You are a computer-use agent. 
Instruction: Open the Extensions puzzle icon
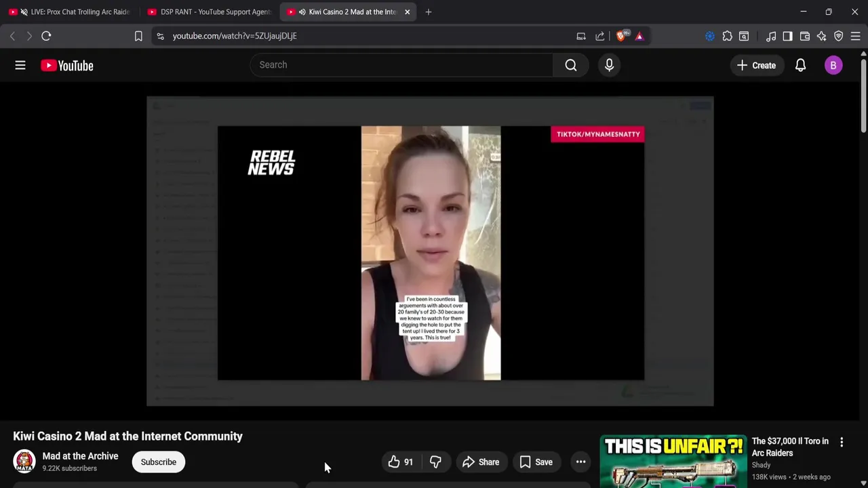tap(727, 36)
